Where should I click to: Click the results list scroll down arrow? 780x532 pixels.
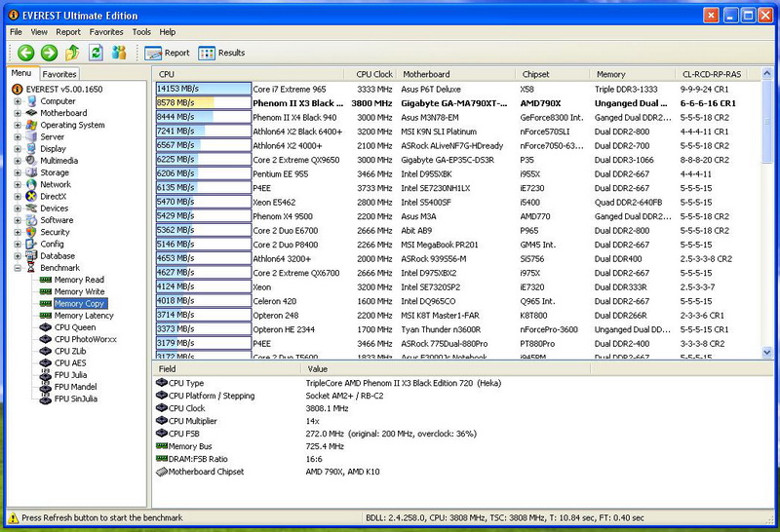tap(766, 352)
